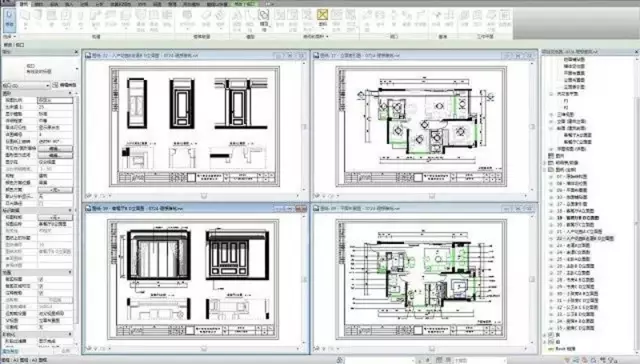Select the Reference Plane tool

pos(491,20)
